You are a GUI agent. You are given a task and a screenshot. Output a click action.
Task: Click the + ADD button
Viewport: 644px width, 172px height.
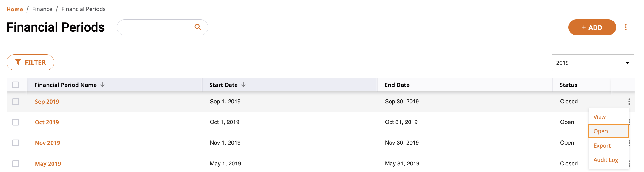[592, 27]
